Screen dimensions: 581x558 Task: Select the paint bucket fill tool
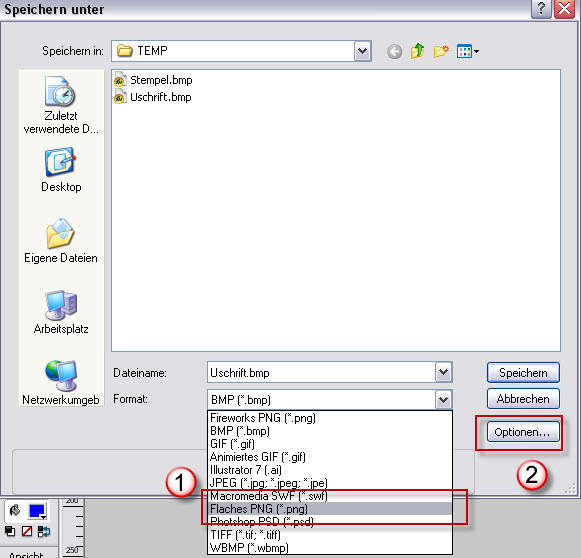(15, 511)
